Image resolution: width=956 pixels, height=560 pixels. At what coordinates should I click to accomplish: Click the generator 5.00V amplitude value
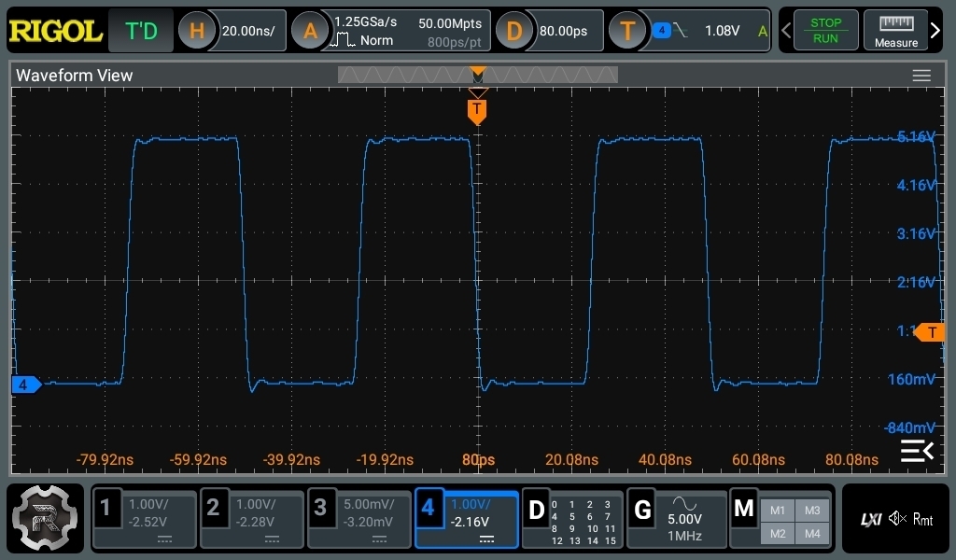click(x=684, y=519)
